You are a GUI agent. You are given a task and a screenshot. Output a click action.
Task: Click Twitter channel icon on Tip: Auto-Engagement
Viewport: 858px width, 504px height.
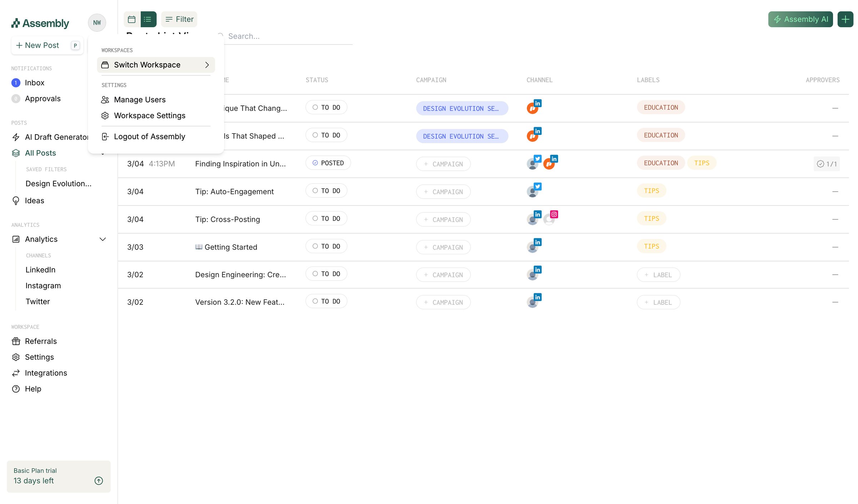coord(538,187)
